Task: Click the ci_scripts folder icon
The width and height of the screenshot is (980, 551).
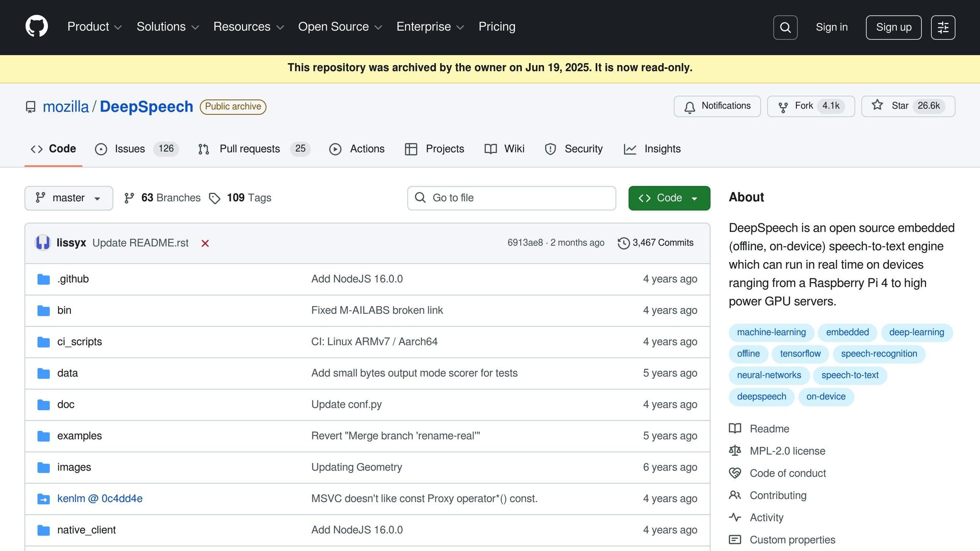Action: click(44, 342)
